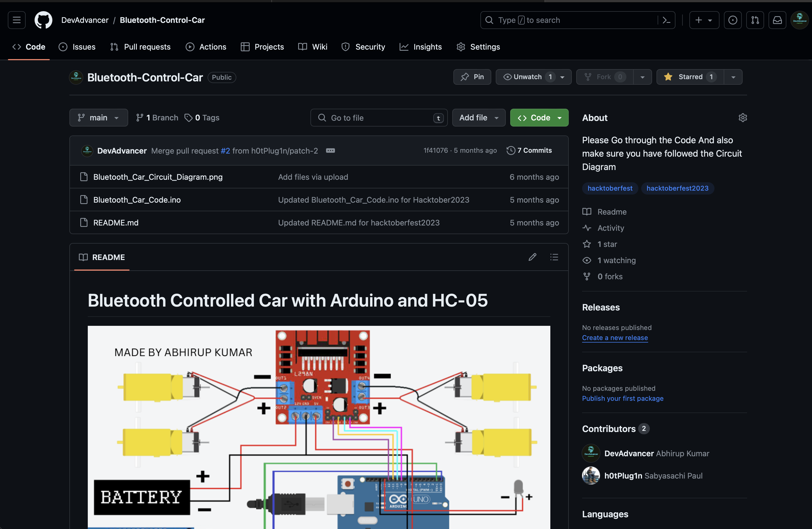Click the Fork button
Viewport: 812px width, 529px height.
pos(605,77)
